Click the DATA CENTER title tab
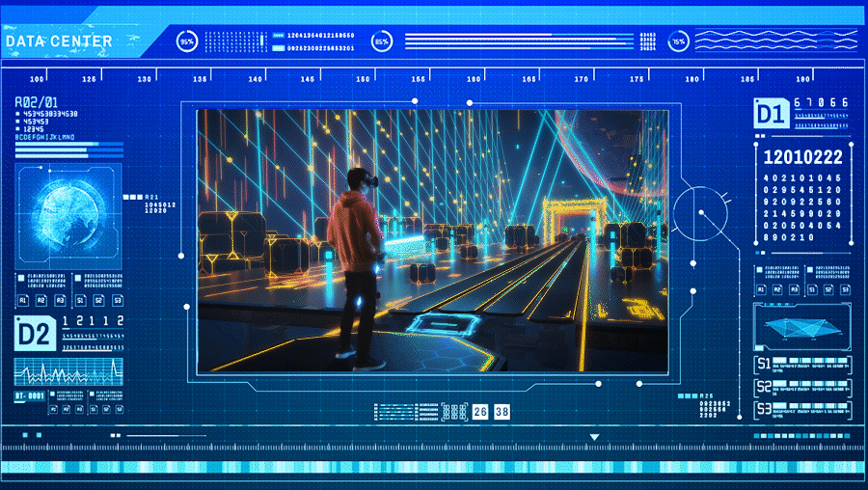Viewport: 868px width, 490px height. pos(60,41)
